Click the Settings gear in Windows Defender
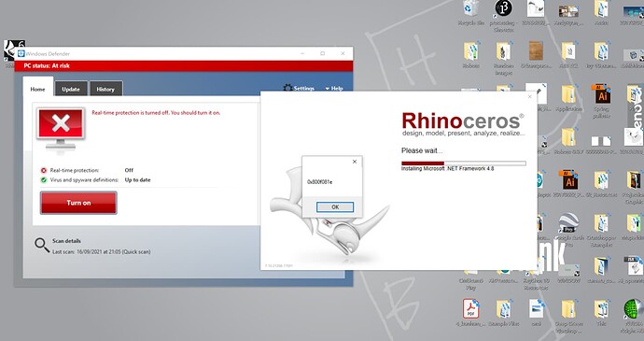The width and height of the screenshot is (644, 341). 287,88
